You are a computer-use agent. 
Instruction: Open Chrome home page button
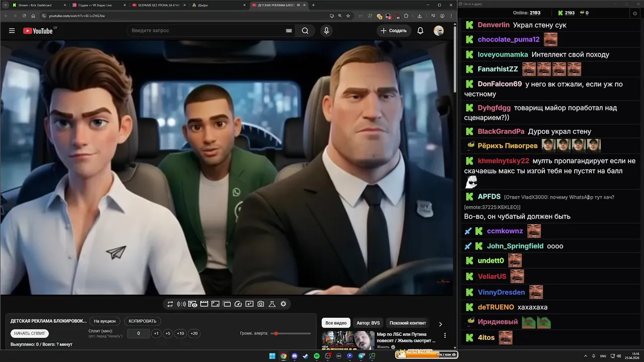tap(33, 16)
